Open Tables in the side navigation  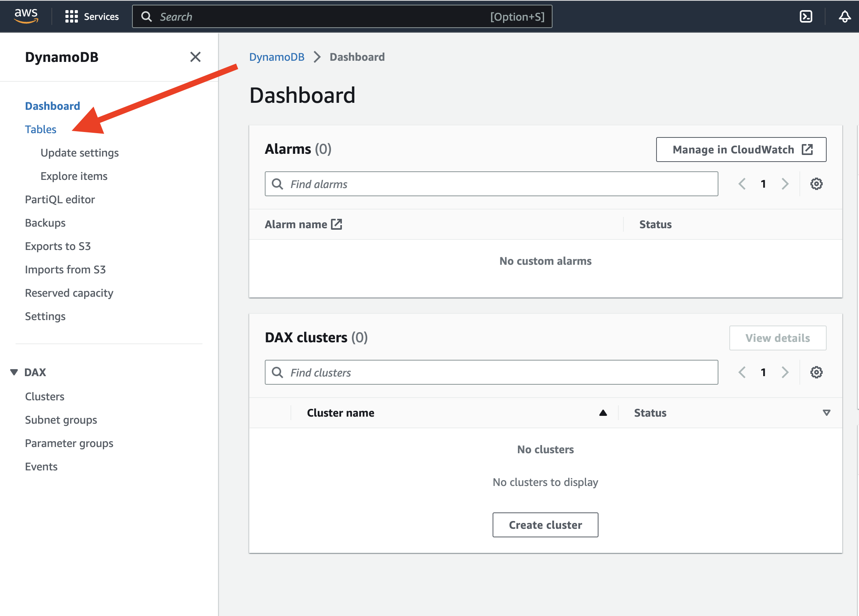tap(40, 129)
